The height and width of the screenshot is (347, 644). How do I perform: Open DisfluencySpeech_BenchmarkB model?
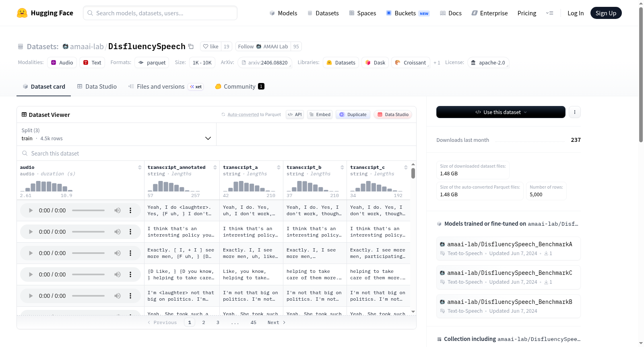coord(508,306)
